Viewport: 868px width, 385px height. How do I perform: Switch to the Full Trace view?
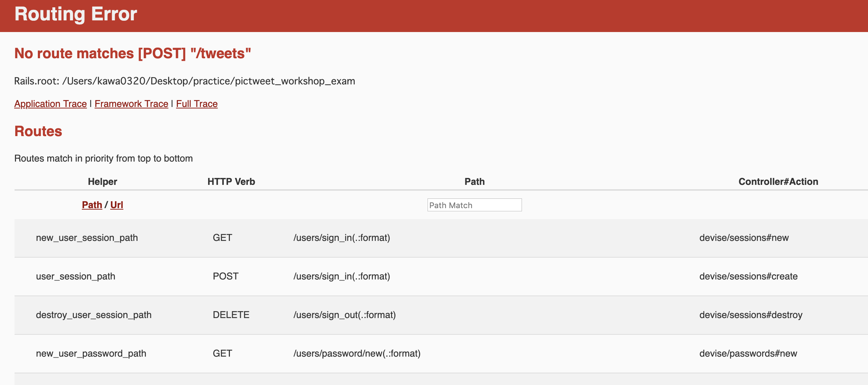[197, 104]
